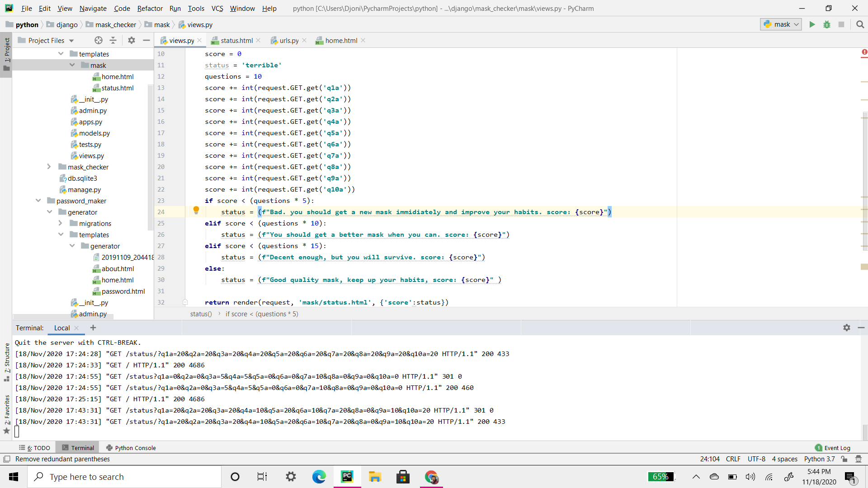Start debugging with the bug icon
The height and width of the screenshot is (488, 868).
coord(827,24)
